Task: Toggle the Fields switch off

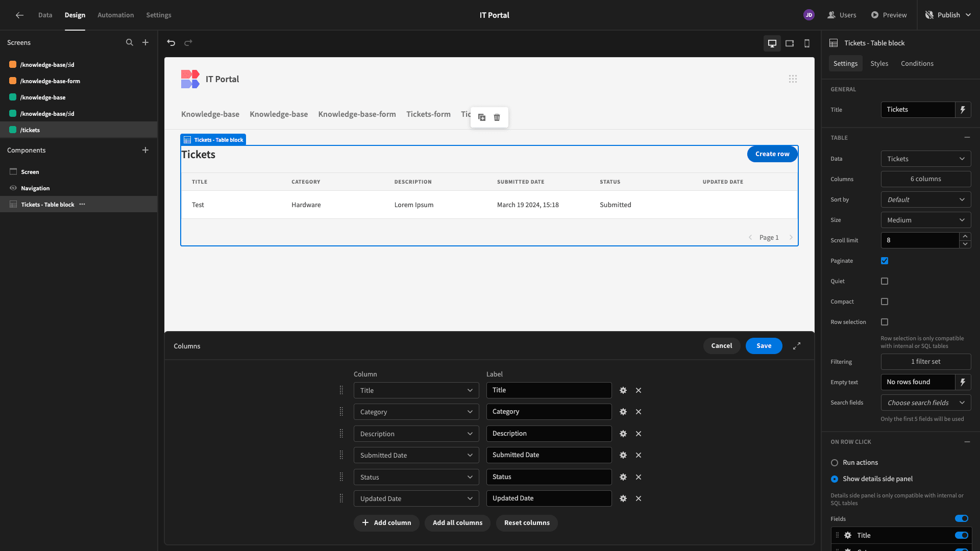Action: point(962,519)
